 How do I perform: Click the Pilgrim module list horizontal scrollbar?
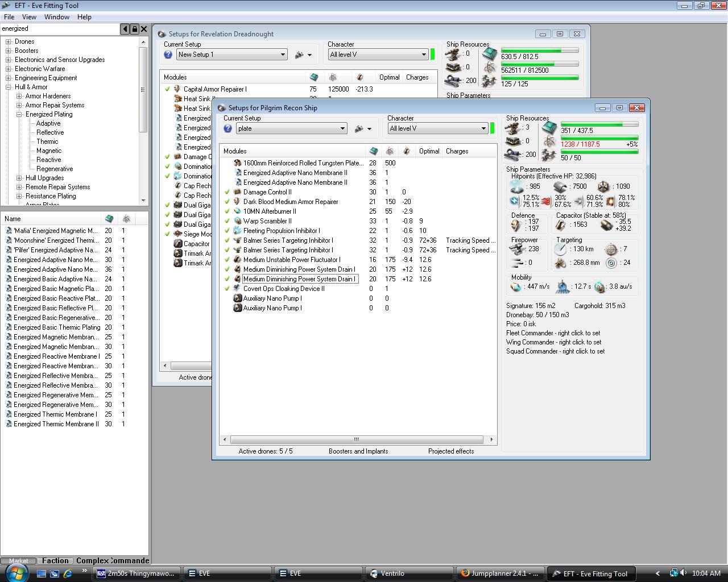coord(357,439)
